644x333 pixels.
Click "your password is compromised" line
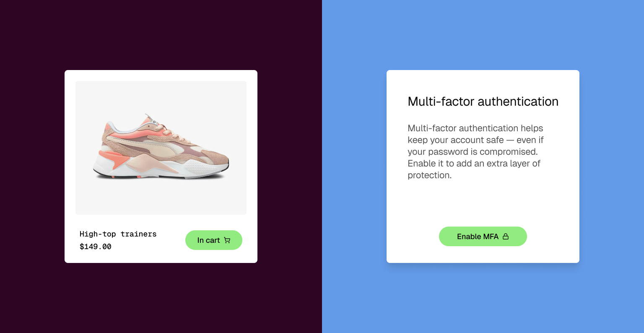473,152
